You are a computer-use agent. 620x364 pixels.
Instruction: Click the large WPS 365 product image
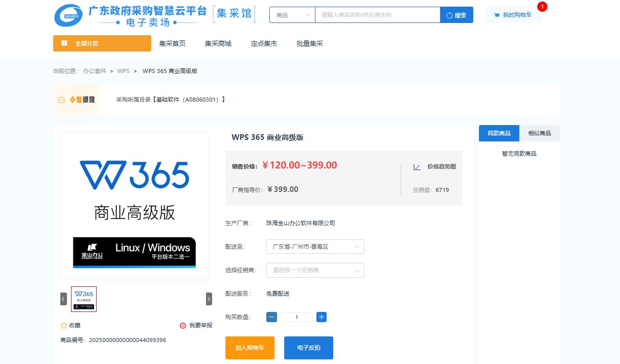(134, 206)
